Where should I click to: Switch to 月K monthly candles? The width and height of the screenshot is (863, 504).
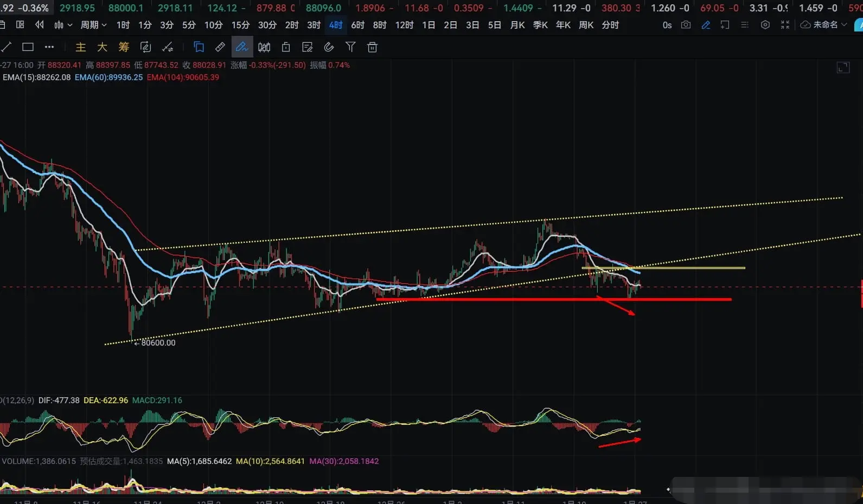pos(517,25)
